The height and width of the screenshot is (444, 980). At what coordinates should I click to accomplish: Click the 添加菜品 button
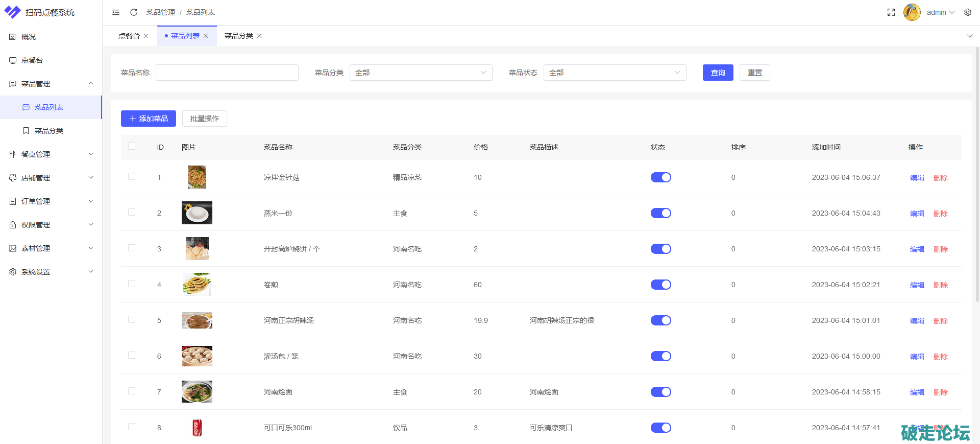pos(149,119)
